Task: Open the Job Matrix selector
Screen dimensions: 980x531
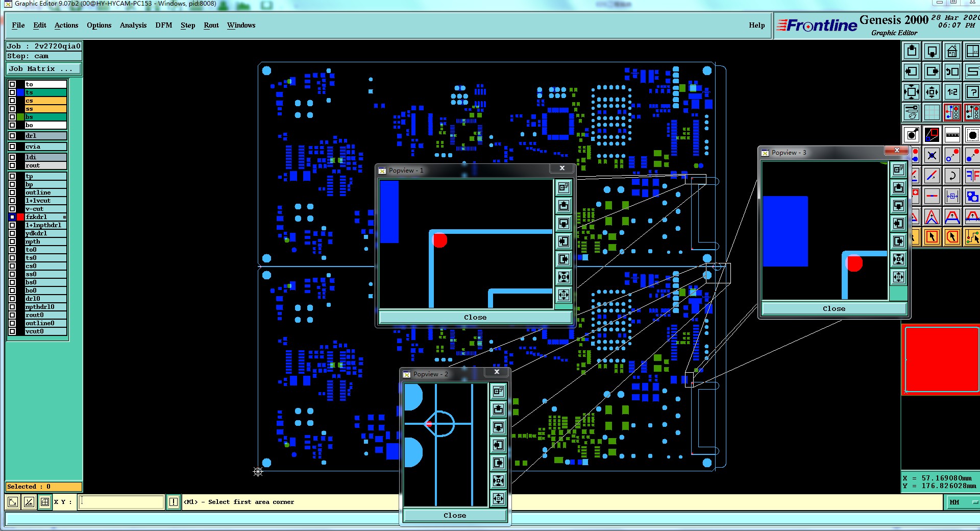Action: coord(43,68)
